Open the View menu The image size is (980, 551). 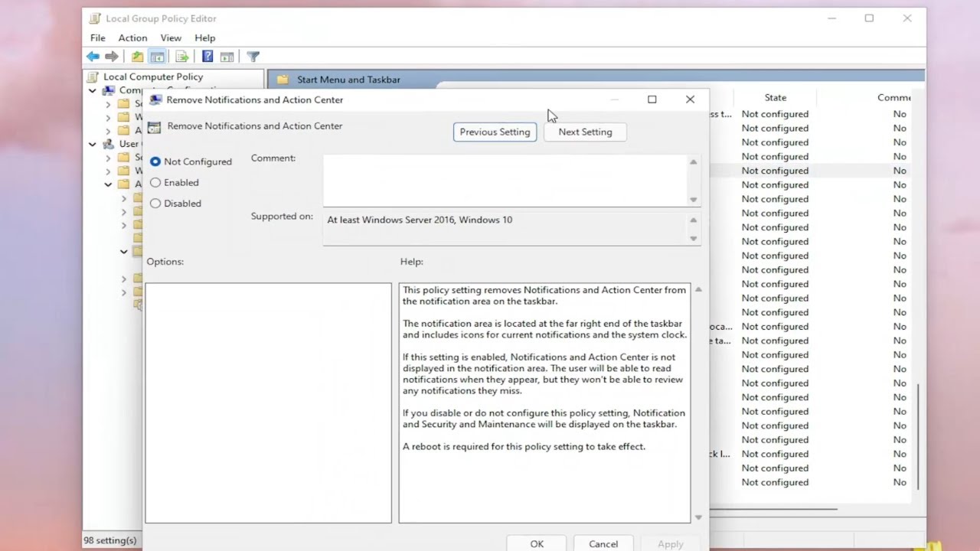[171, 37]
